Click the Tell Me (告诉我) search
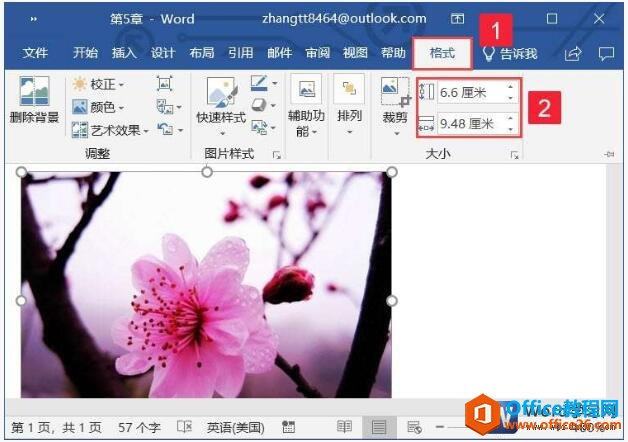This screenshot has height=442, width=628. pyautogui.click(x=510, y=53)
